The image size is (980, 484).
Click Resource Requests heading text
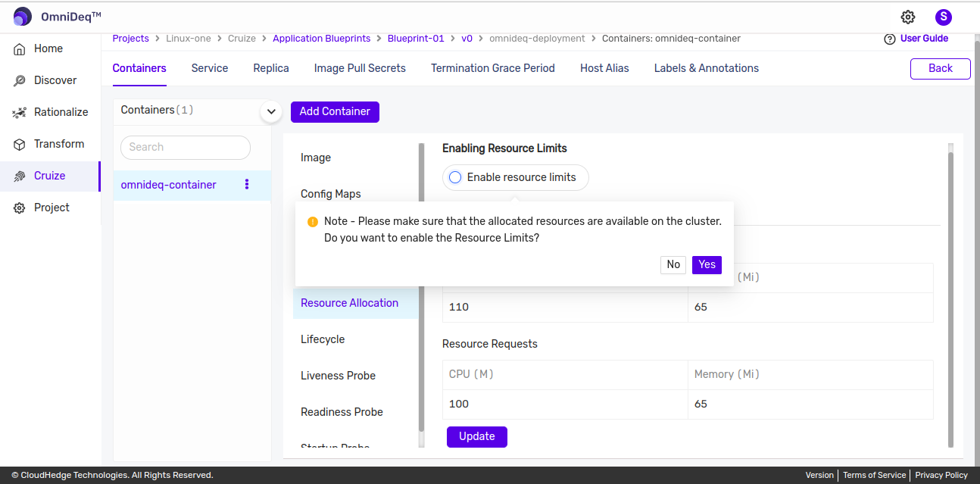[490, 344]
